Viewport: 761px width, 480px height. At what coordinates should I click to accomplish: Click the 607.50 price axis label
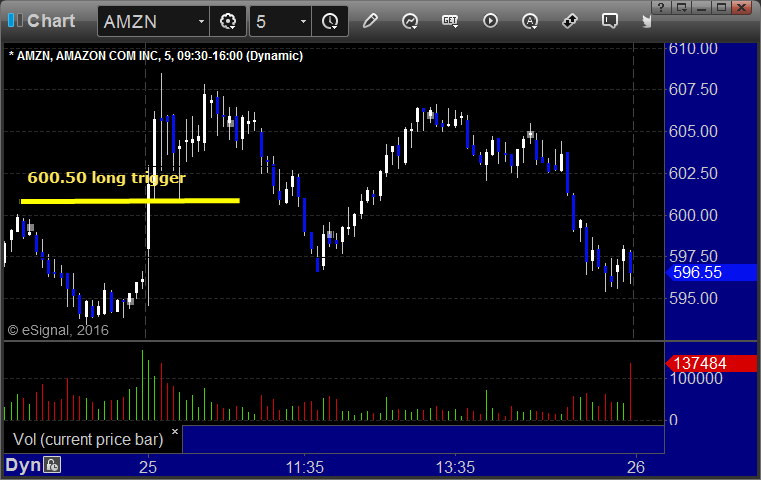point(693,89)
